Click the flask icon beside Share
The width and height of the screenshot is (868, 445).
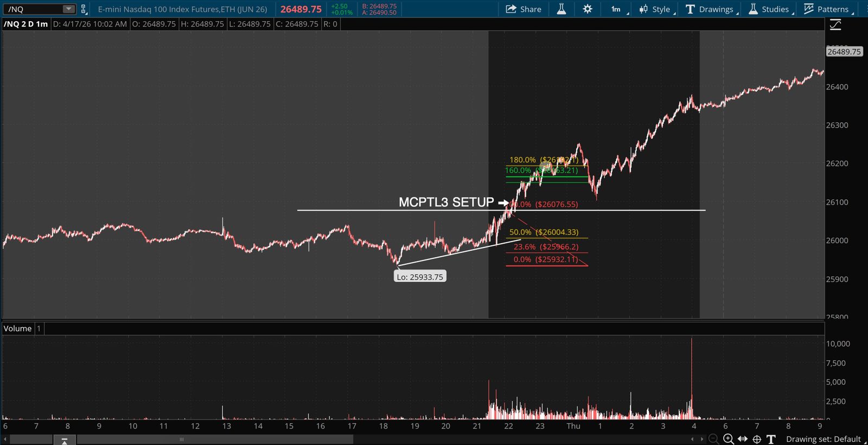[x=561, y=9]
